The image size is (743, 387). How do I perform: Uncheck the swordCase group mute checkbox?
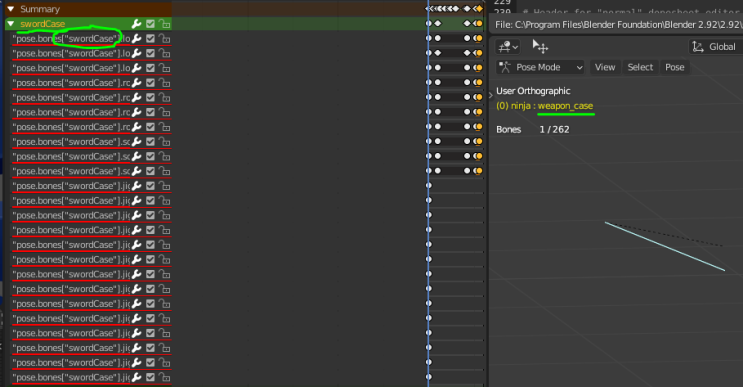[x=151, y=24]
